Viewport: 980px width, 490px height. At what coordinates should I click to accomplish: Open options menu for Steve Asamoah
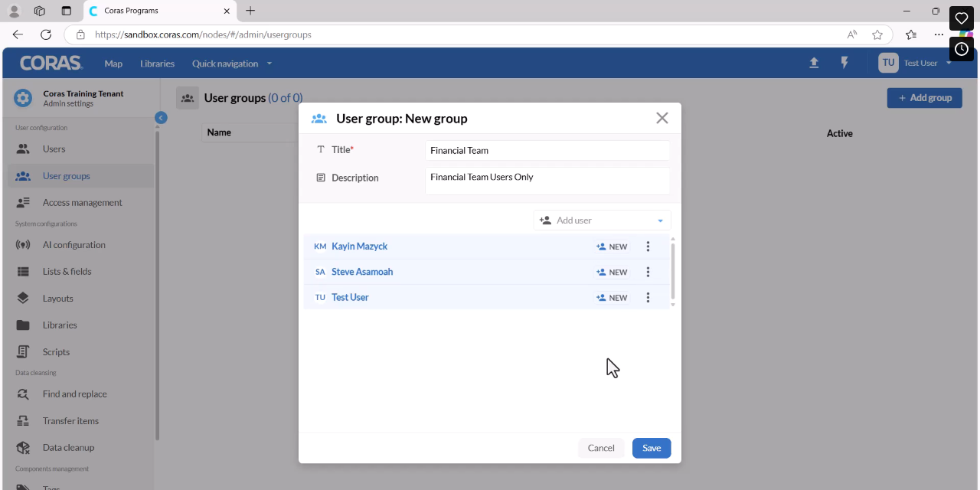648,272
